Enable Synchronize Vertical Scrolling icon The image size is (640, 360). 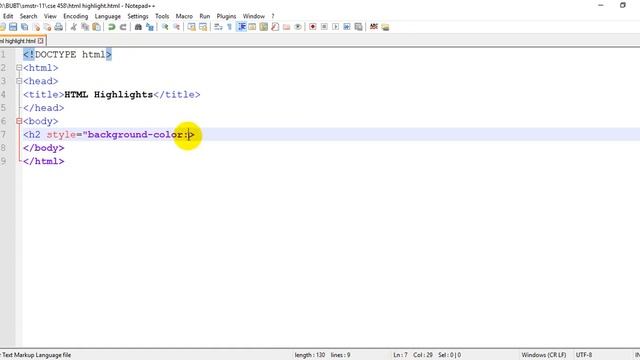click(x=191, y=27)
